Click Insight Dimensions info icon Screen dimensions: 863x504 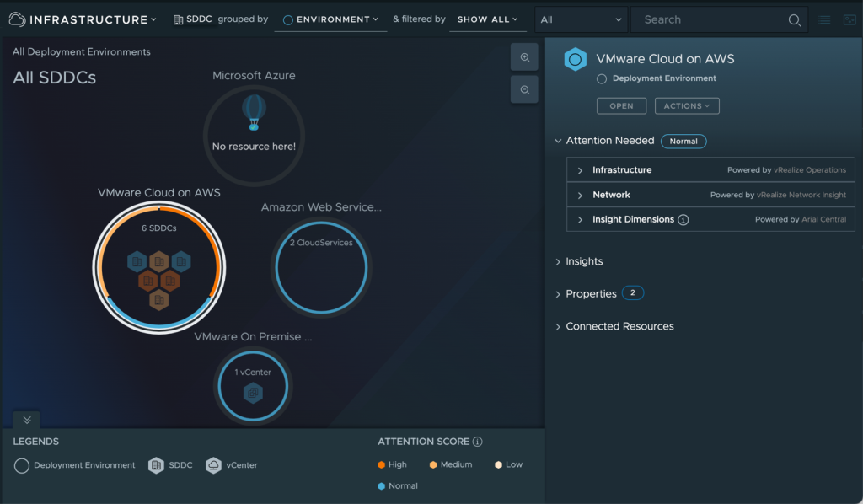(683, 219)
